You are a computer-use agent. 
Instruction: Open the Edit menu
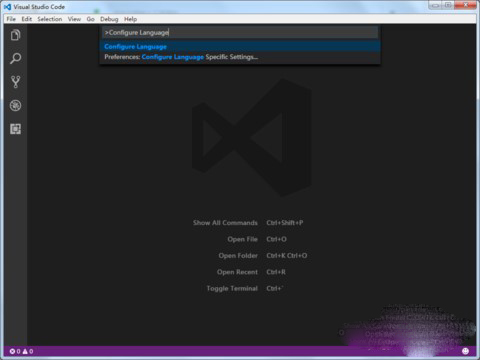point(27,19)
